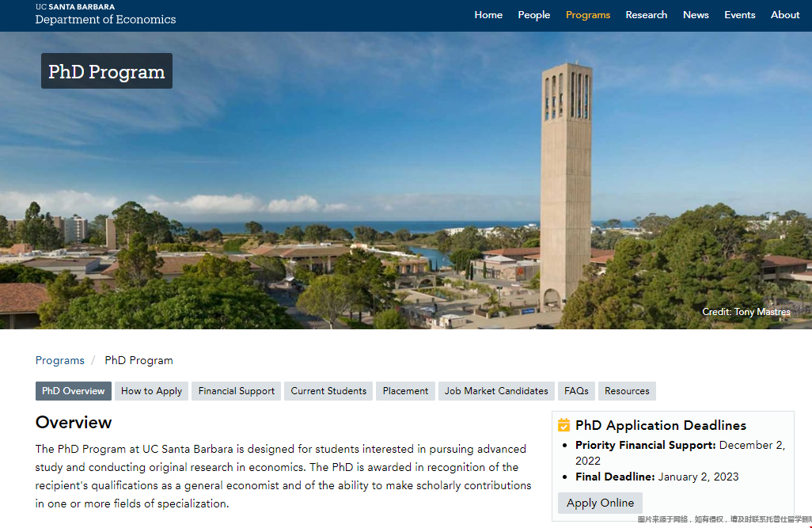Open the News menu item
Viewport: 812px width, 528px height.
click(696, 15)
